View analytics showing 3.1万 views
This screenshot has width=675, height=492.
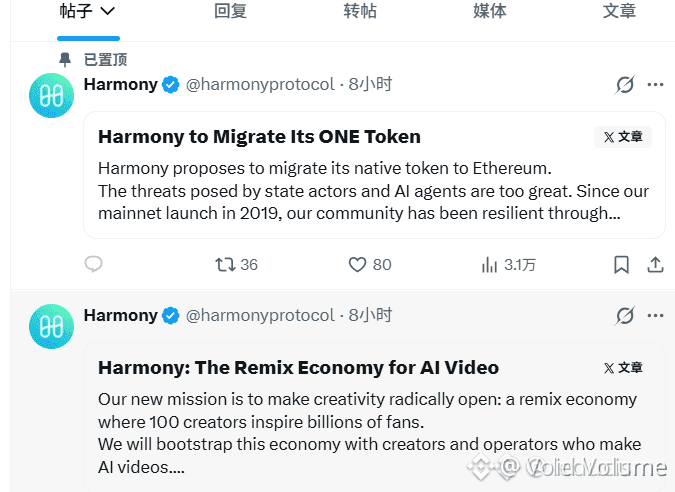[508, 265]
